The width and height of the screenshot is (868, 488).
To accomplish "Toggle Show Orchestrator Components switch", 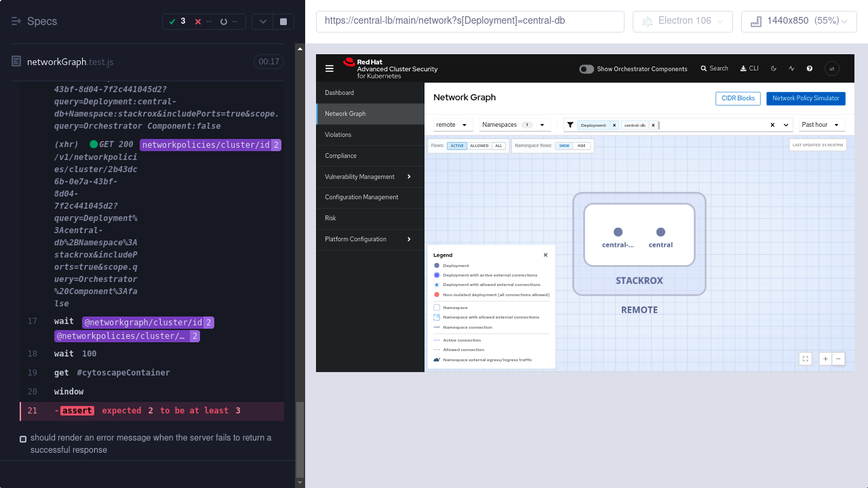I will (587, 69).
